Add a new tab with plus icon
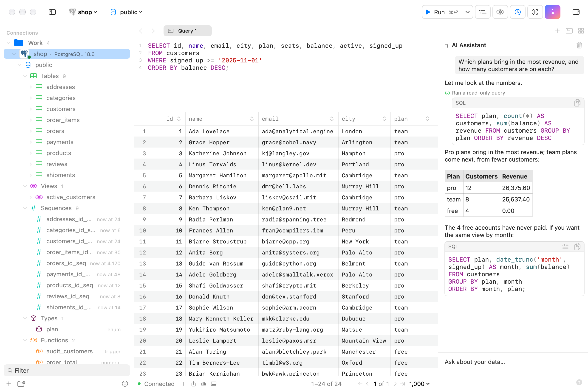 tap(557, 31)
